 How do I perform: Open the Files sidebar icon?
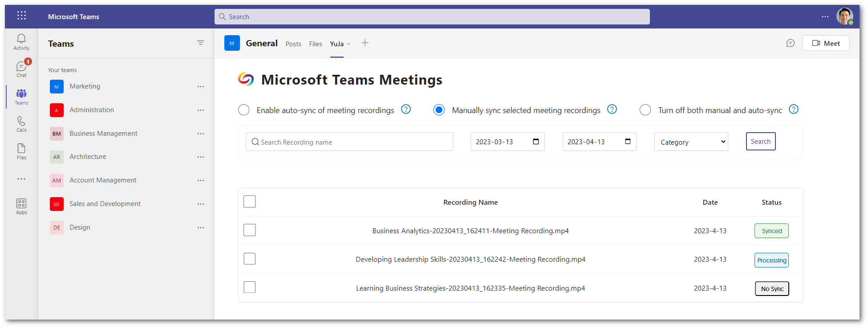point(21,151)
